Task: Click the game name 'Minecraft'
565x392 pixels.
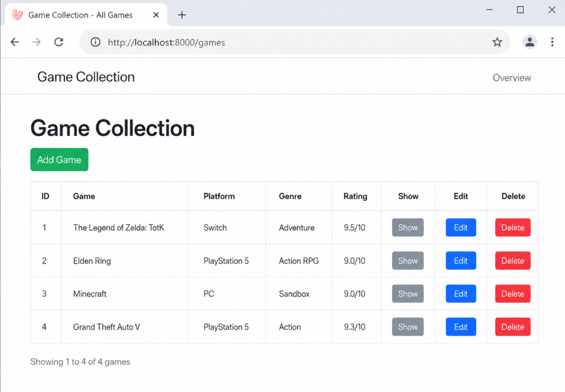Action: pyautogui.click(x=89, y=294)
